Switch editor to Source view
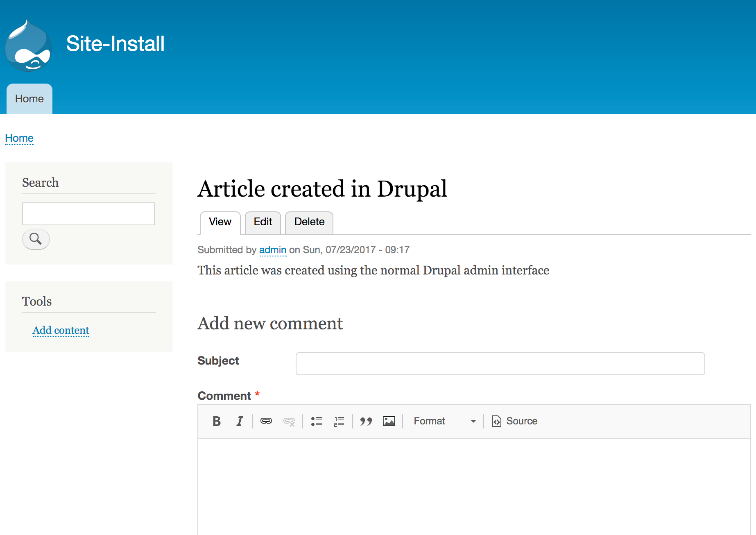 click(515, 421)
